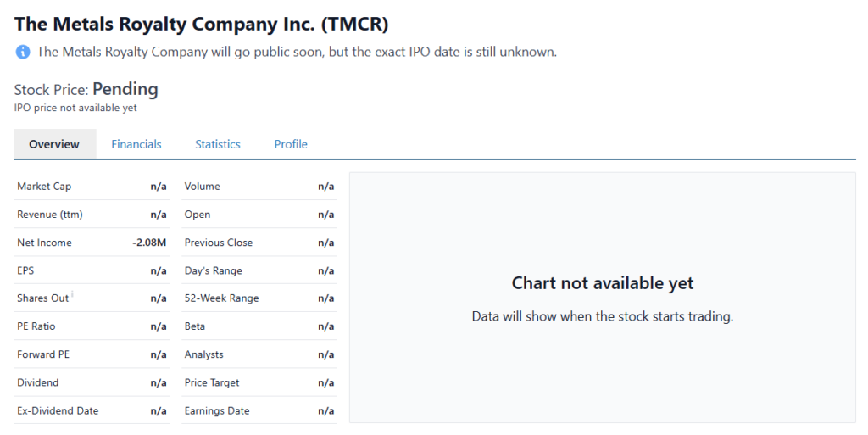This screenshot has height=435, width=868.
Task: Click the Ex-Dividend Date label
Action: [58, 410]
